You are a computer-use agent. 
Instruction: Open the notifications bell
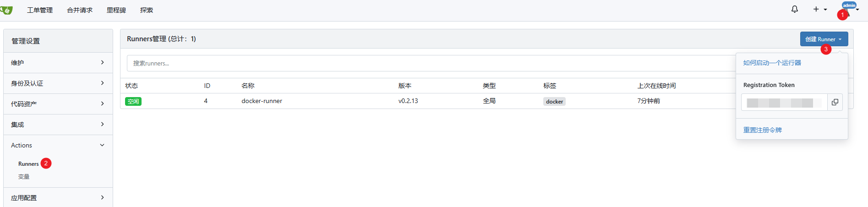click(x=795, y=9)
